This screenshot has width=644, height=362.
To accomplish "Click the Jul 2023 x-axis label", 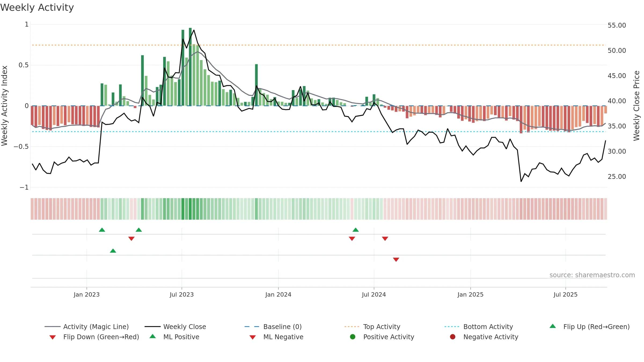I will (x=182, y=295).
